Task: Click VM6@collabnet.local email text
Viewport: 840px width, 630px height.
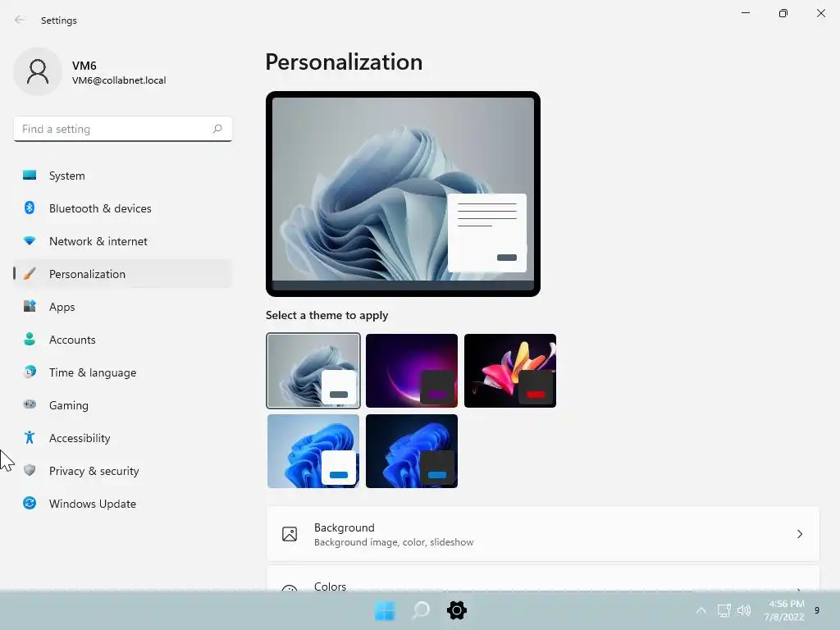Action: (x=119, y=80)
